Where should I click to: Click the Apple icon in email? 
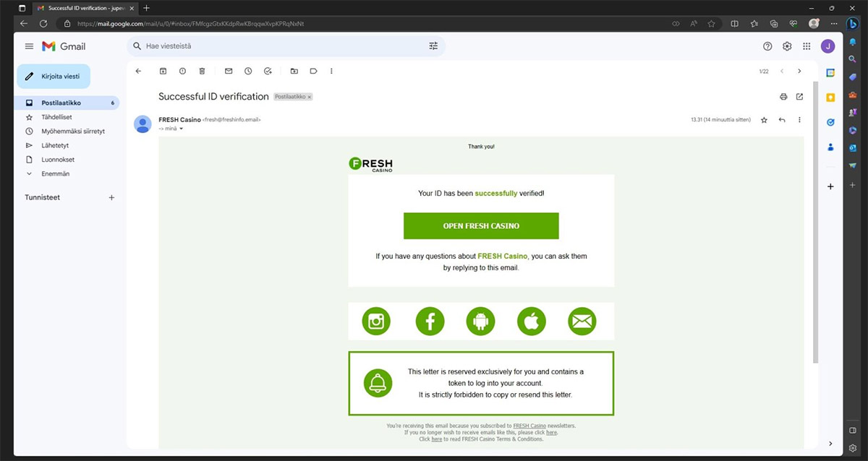[x=532, y=322]
